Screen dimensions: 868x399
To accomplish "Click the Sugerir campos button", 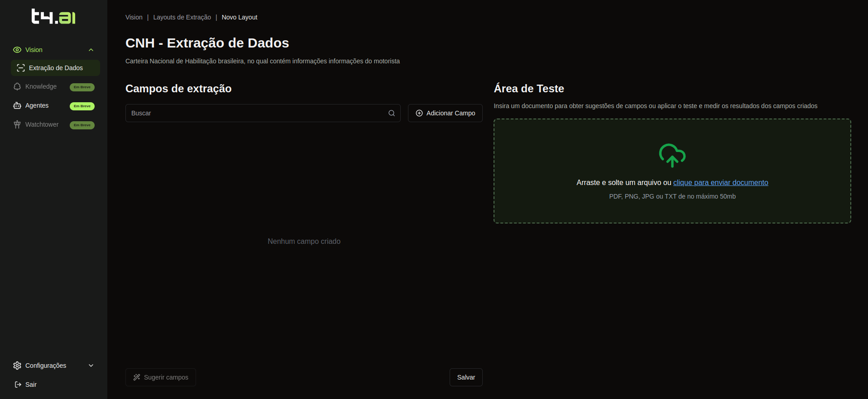I will (x=161, y=377).
